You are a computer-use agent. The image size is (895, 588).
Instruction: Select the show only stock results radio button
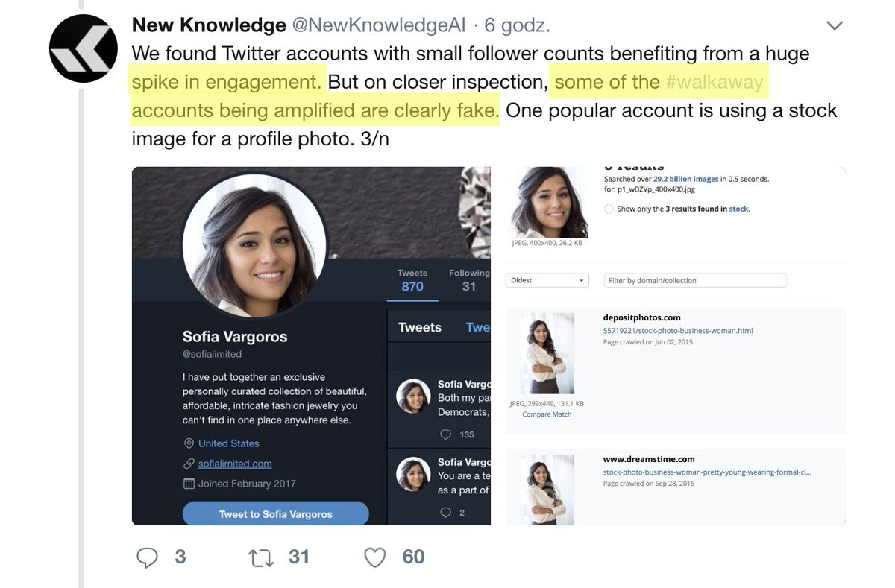609,209
